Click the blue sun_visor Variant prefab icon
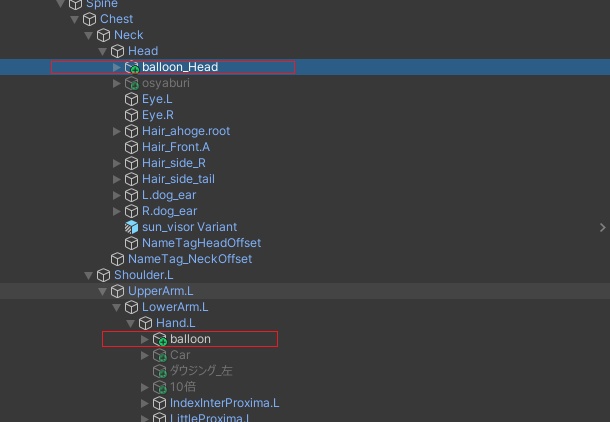610x422 pixels. point(131,227)
